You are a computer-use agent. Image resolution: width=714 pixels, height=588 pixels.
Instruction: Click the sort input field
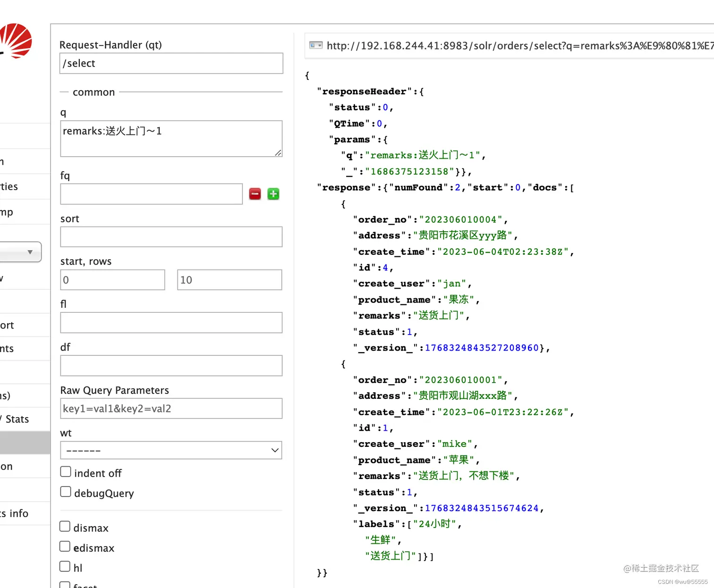[171, 237]
